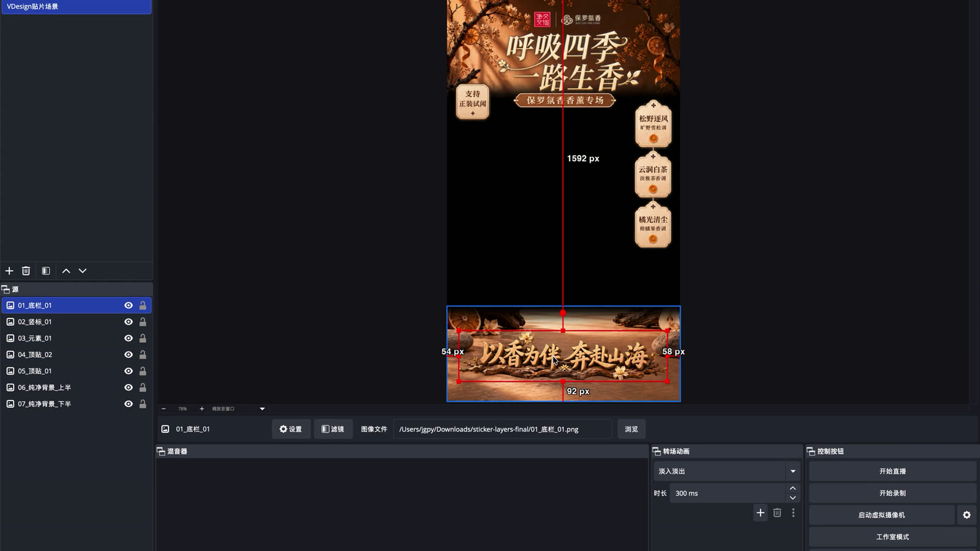980x551 pixels.
Task: Click the 开始直播 button
Action: pos(892,471)
